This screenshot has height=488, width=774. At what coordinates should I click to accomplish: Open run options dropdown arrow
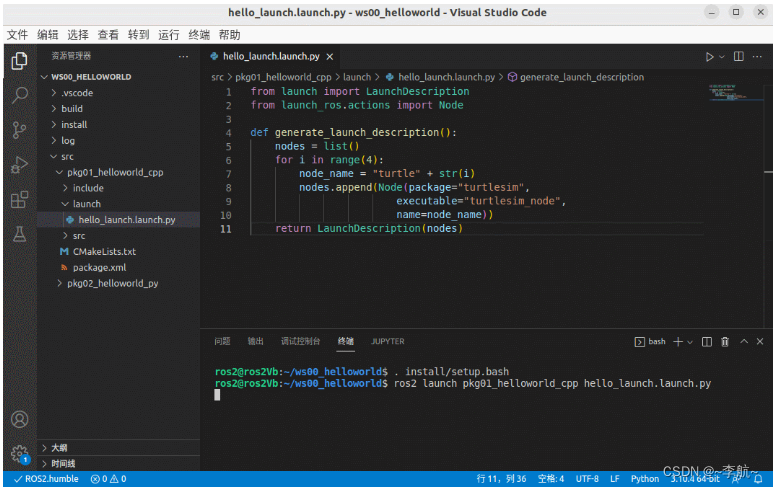click(722, 57)
